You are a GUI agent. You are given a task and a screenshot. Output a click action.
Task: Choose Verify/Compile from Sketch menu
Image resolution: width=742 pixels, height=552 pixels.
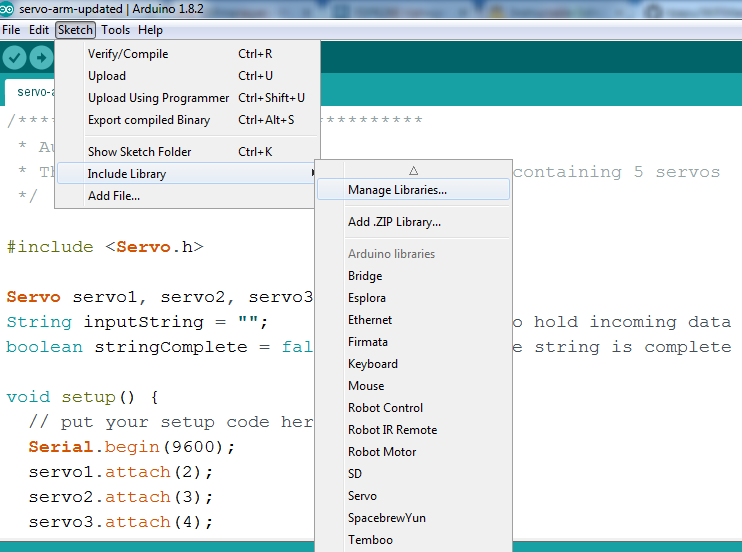188,54
